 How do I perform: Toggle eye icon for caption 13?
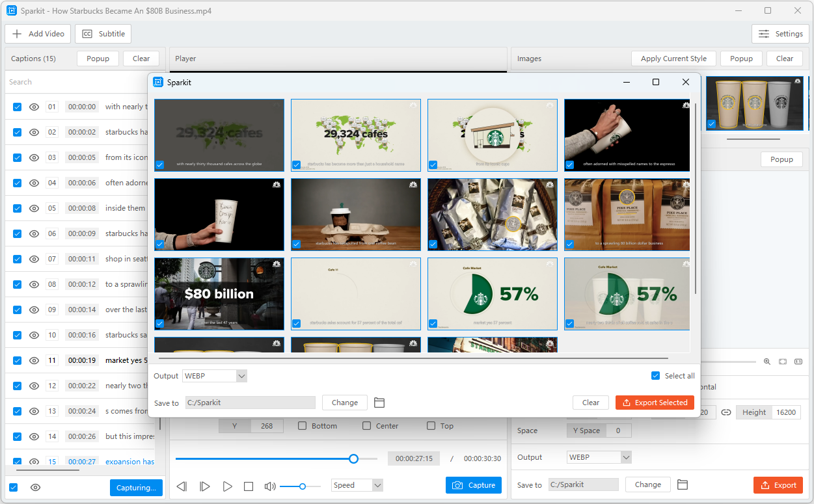[x=34, y=411]
